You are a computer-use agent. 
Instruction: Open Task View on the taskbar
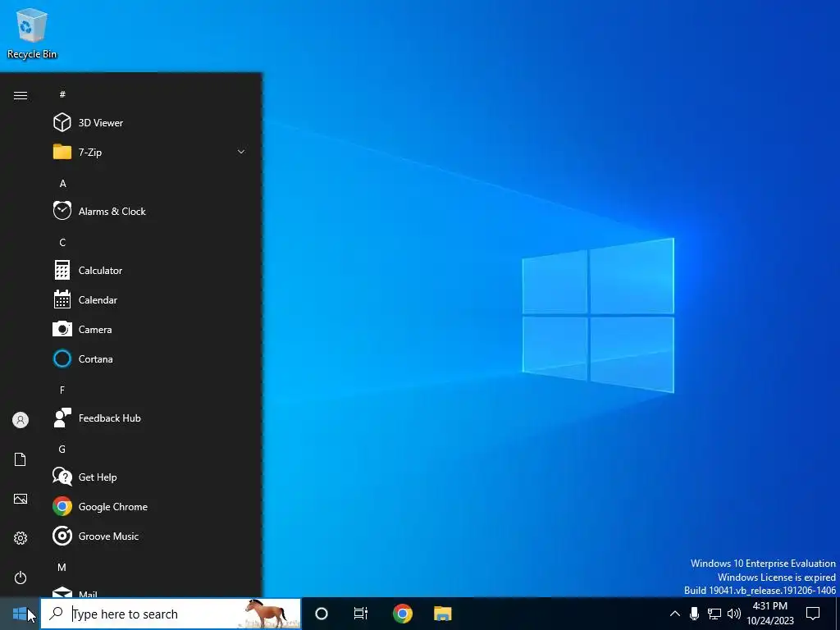(361, 614)
